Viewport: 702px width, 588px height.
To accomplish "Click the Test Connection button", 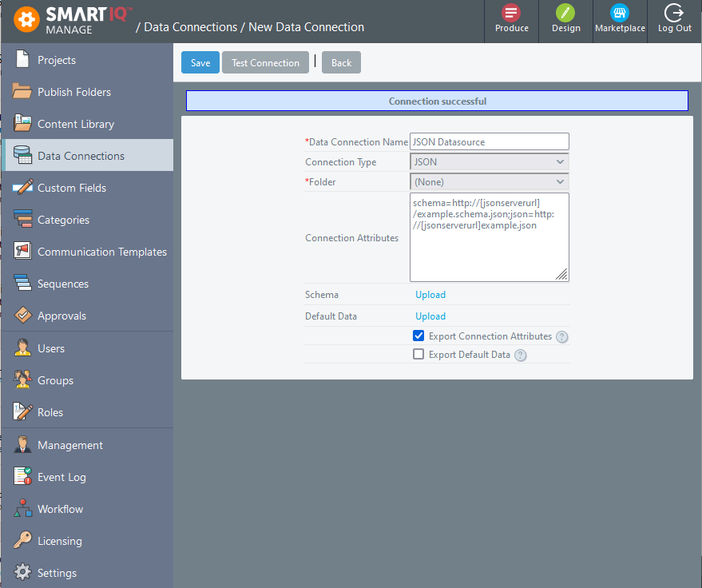I will 265,62.
